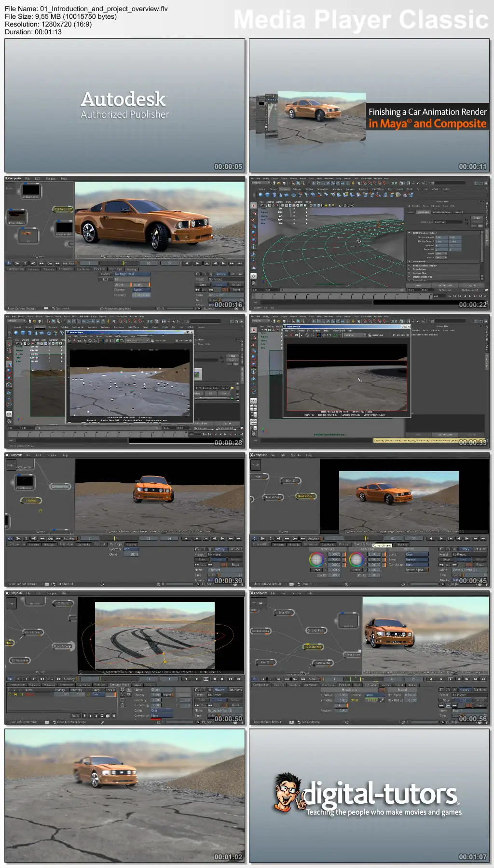Viewport: 494px width, 868px height.
Task: Select 2D Transform node in 00:00:50 thumbnail
Action: click(x=20, y=660)
